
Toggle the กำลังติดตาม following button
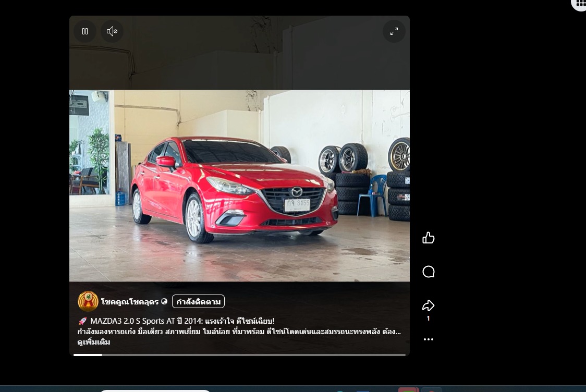coord(198,301)
